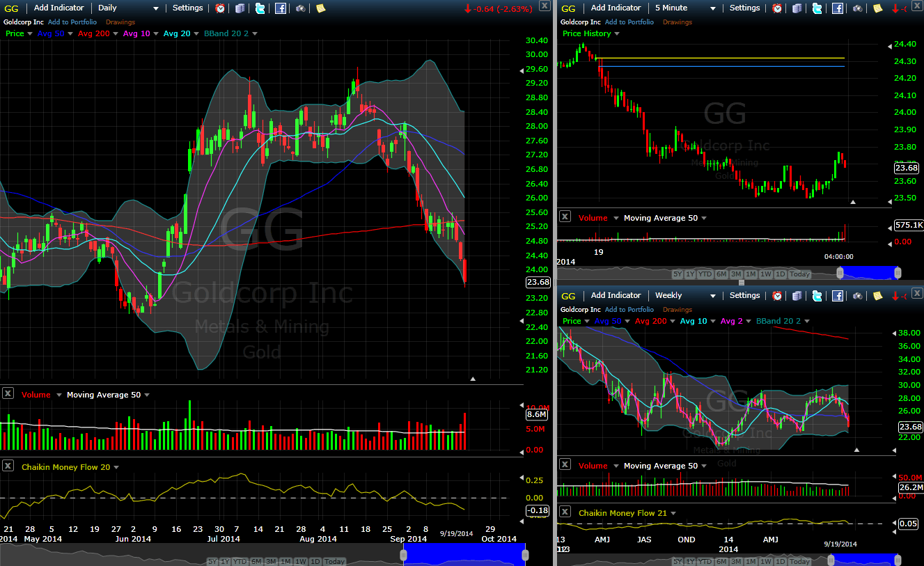Click the 23.68 price label in Daily chart
The width and height of the screenshot is (924, 566).
(x=538, y=282)
